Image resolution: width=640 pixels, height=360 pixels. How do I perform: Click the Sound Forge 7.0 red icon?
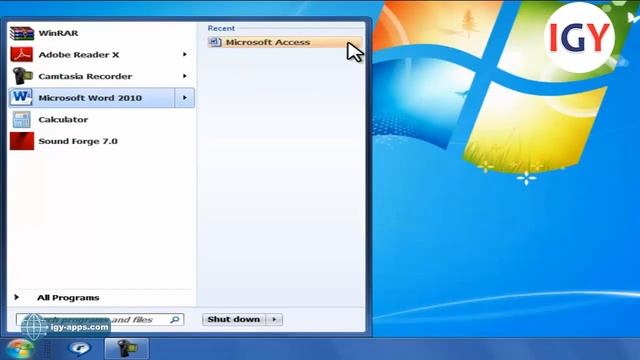point(22,141)
